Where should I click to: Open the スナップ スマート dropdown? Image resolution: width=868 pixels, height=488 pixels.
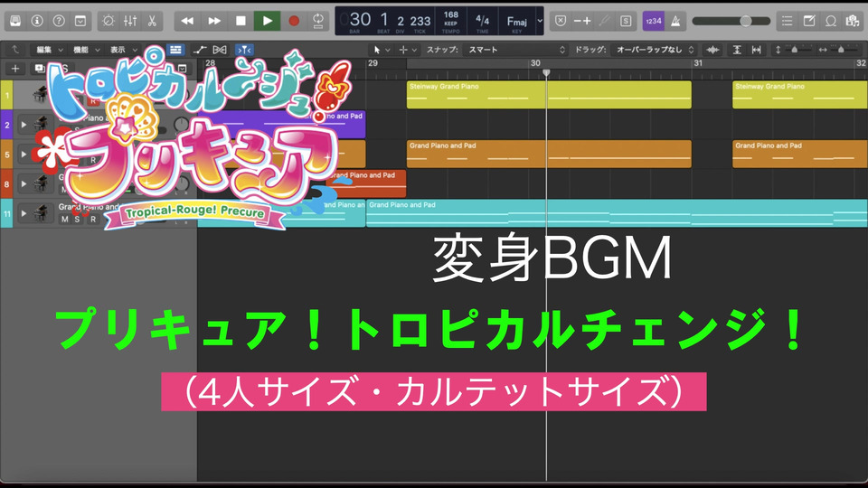point(516,50)
